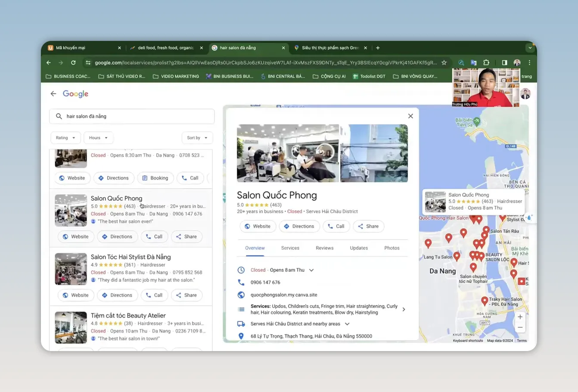This screenshot has height=392, width=578.
Task: Click the browser back arrow
Action: coord(49,62)
